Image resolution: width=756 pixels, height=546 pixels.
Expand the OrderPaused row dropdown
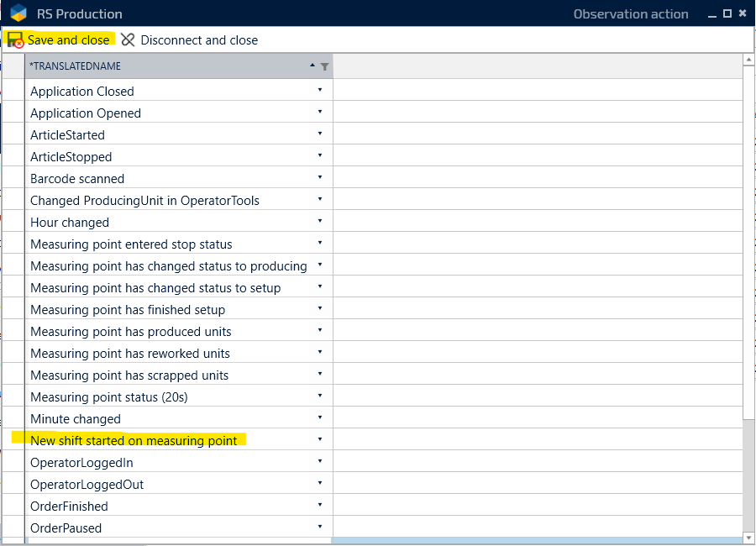(x=320, y=527)
